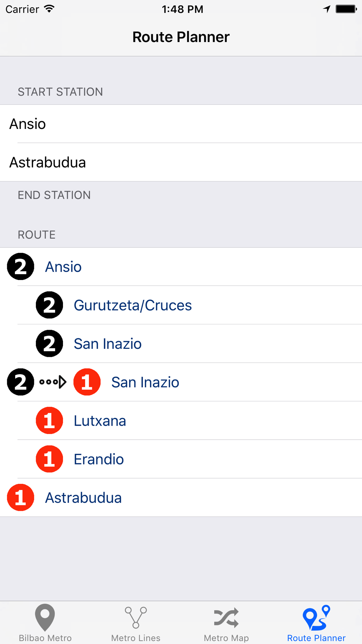Tap the transfer arrow icon at San Inazio
The width and height of the screenshot is (362, 644).
pos(53,382)
